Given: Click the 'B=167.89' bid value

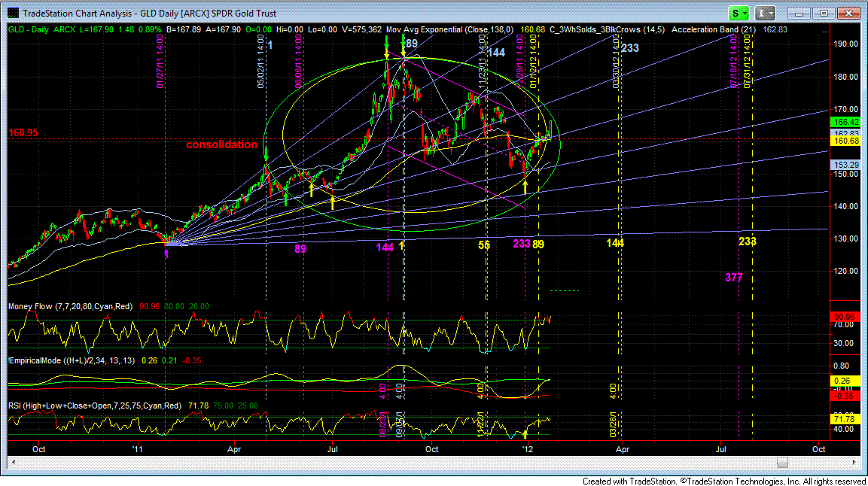Looking at the screenshot, I should 183,29.
